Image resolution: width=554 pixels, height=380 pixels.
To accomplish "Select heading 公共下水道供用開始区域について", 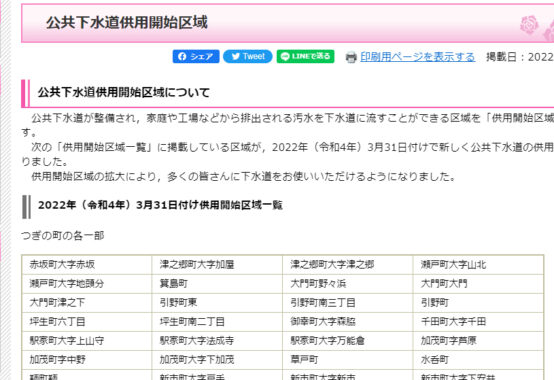I will pyautogui.click(x=124, y=93).
